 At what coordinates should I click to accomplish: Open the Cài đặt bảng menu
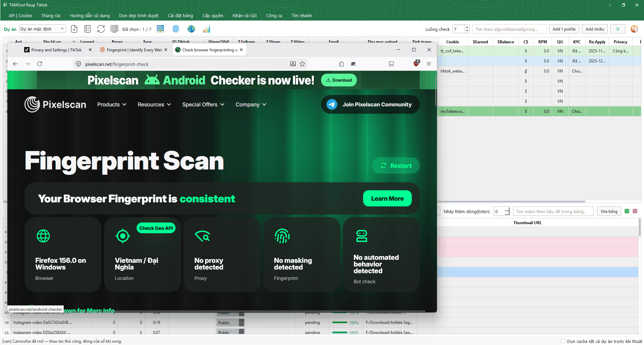coord(180,15)
